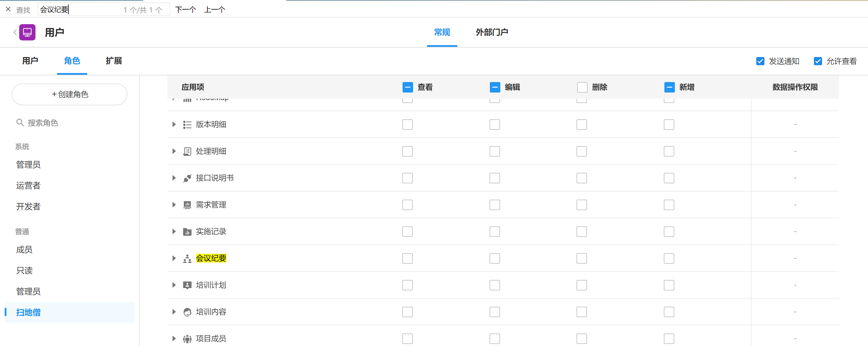This screenshot has height=346, width=868.
Task: Check the 查看 box for 会议纪要
Action: point(407,259)
